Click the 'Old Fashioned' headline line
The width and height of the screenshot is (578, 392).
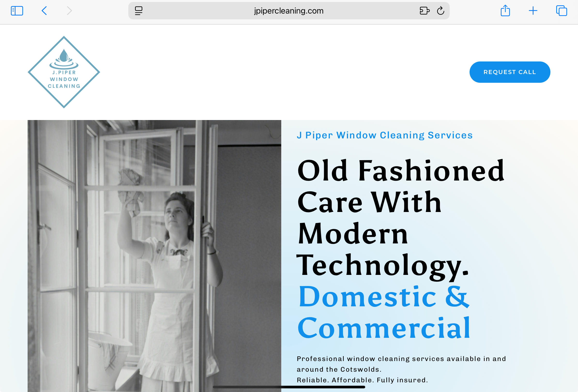coord(400,171)
